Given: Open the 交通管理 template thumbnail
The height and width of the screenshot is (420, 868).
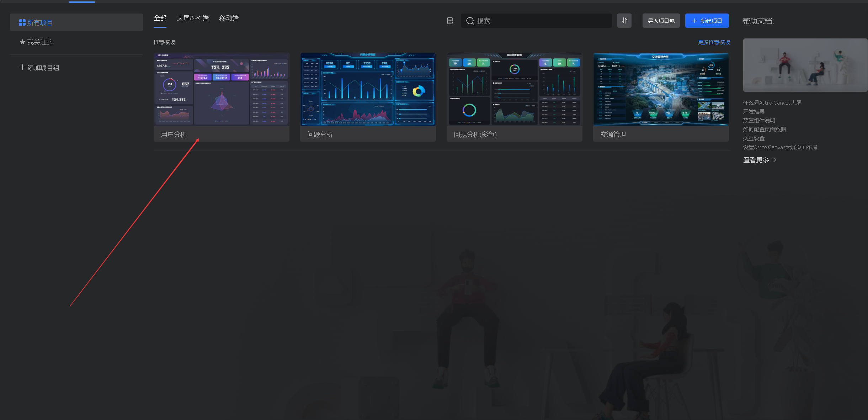Looking at the screenshot, I should pos(661,89).
